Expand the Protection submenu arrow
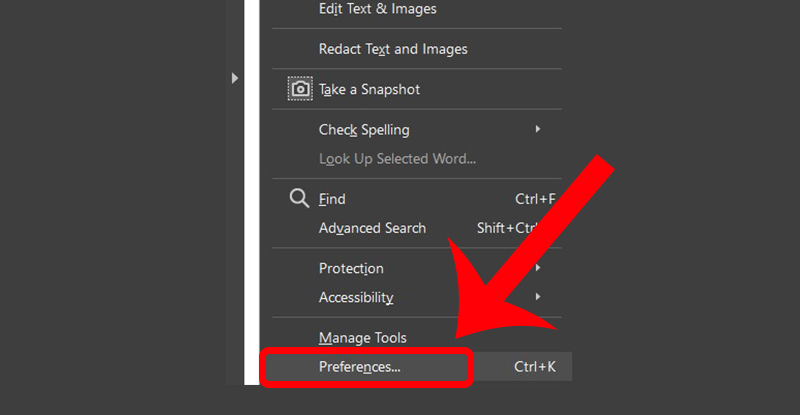This screenshot has width=800, height=415. (x=538, y=268)
